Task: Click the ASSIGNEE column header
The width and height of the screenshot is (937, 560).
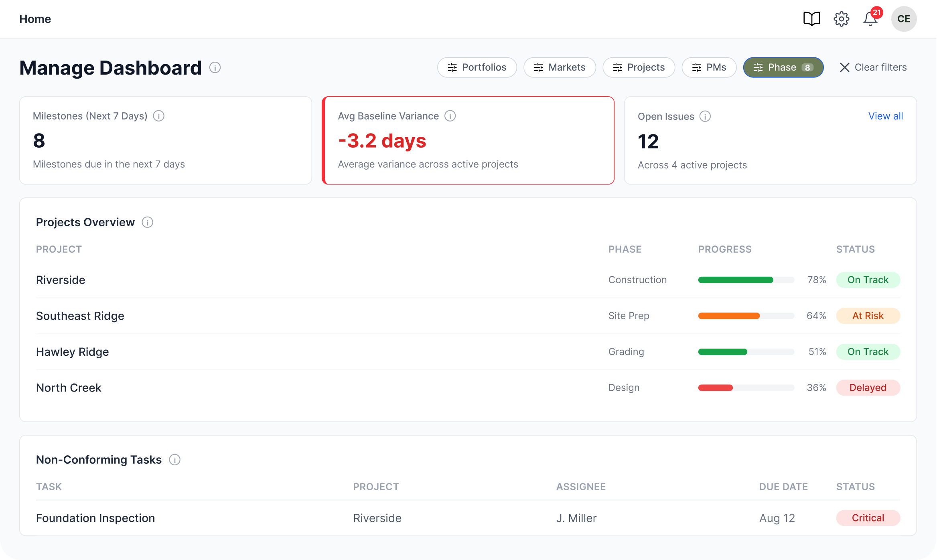Action: point(581,487)
